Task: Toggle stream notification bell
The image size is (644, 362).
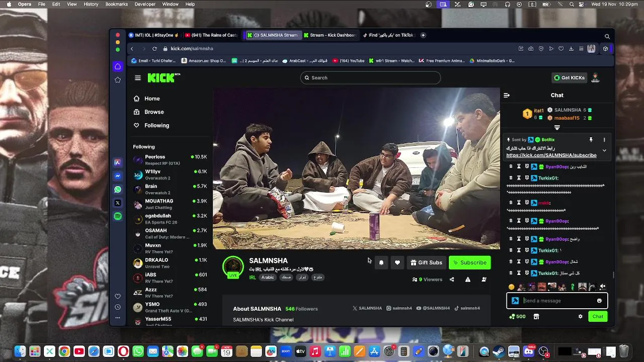Action: pyautogui.click(x=381, y=262)
